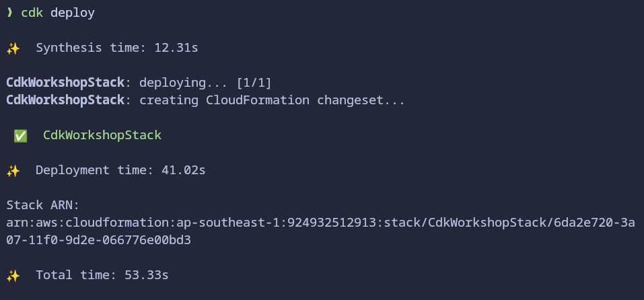Click the sparkles icon beside Synthesis time
The height and width of the screenshot is (300, 644).
point(13,48)
